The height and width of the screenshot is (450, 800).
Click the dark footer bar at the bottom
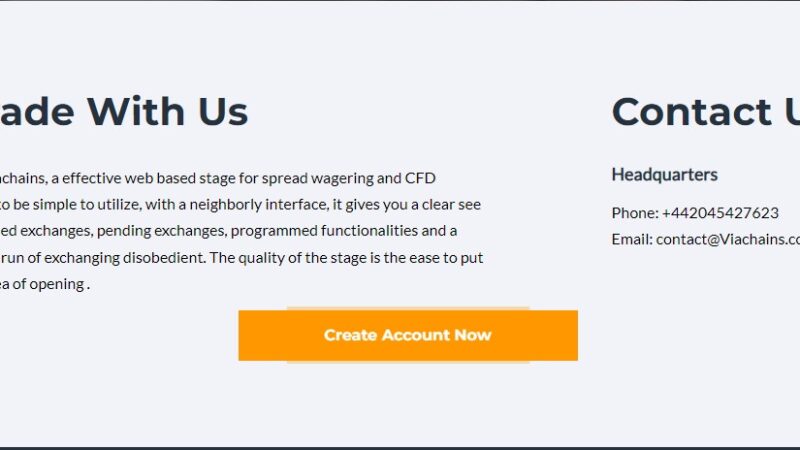400,447
